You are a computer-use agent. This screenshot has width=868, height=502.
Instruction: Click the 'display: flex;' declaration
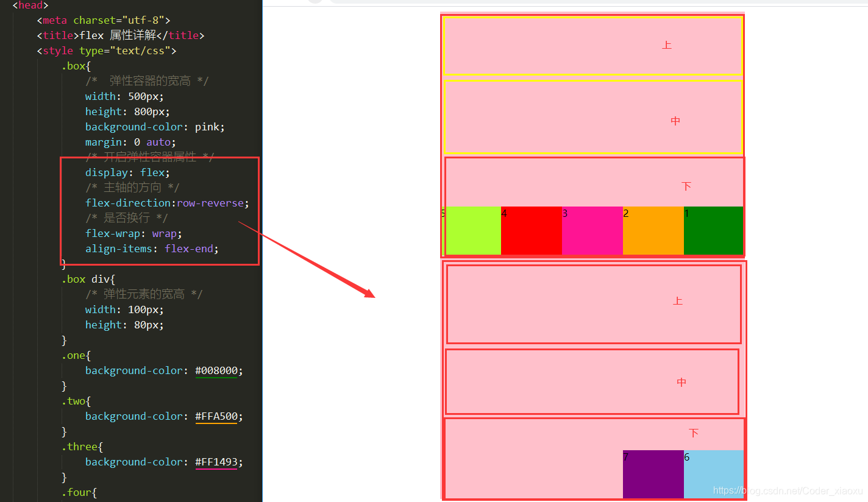click(128, 172)
